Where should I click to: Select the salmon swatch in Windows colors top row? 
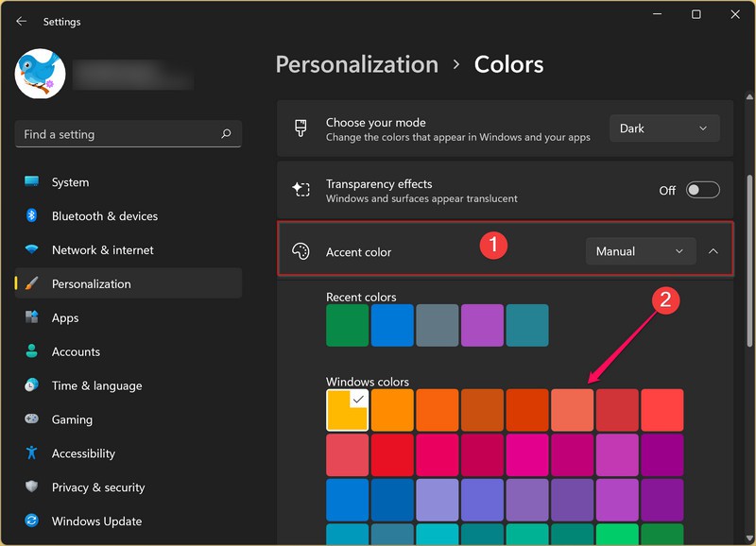573,410
